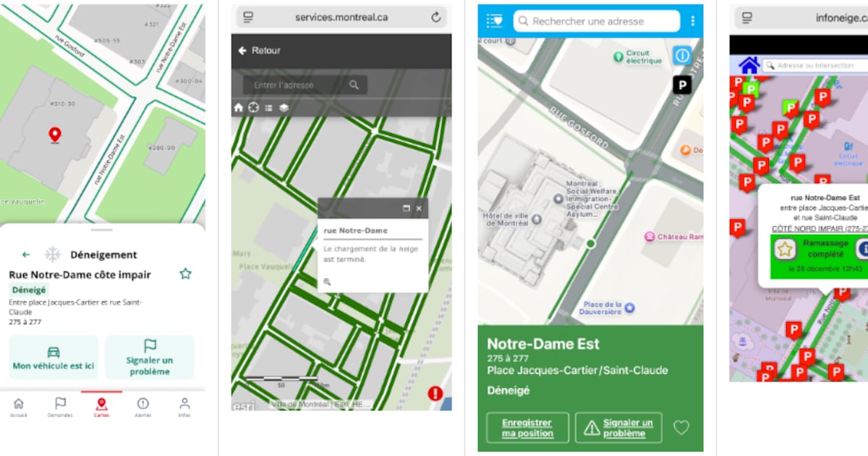Go back using arrow beside Déneigement
This screenshot has height=456, width=868.
coord(26,255)
